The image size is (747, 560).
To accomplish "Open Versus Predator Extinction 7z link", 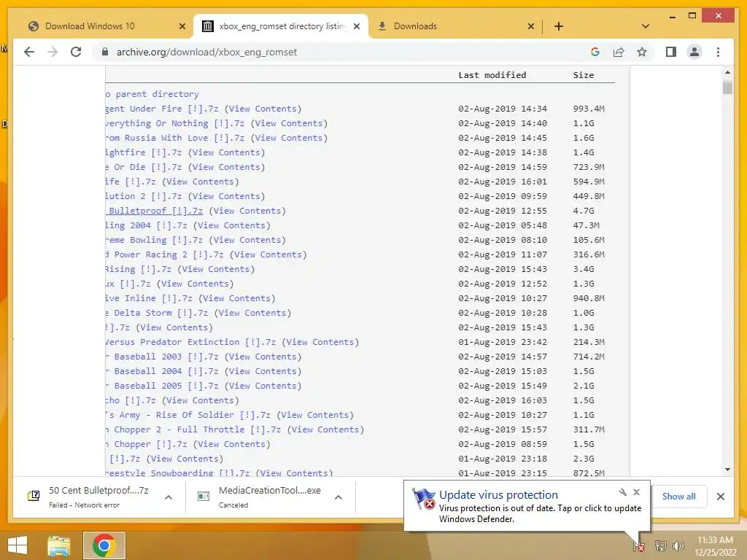I will tap(190, 343).
